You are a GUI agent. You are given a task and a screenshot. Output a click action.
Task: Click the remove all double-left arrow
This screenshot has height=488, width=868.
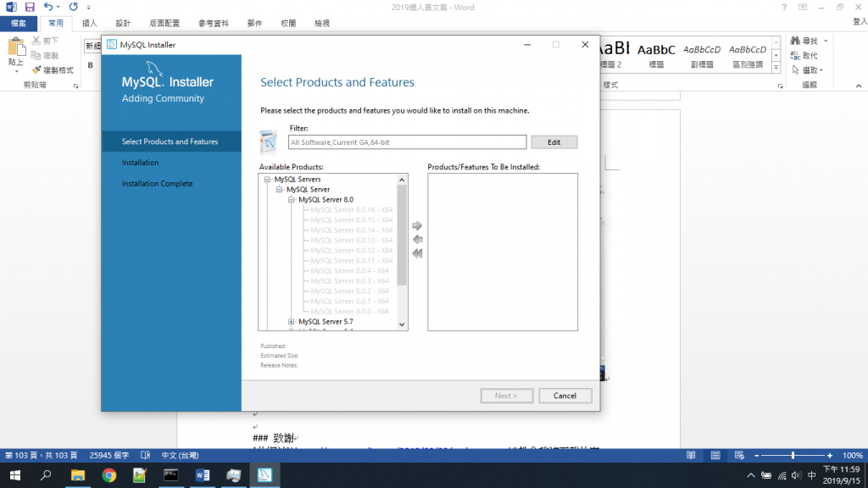coord(417,253)
